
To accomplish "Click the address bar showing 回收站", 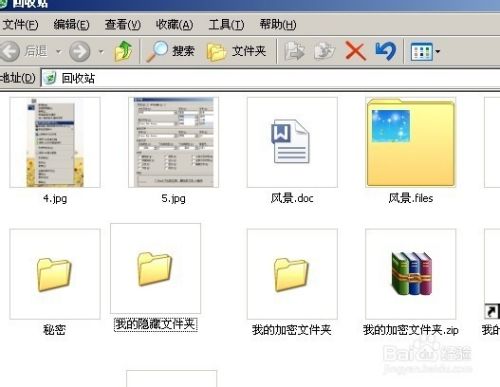I will pos(270,78).
